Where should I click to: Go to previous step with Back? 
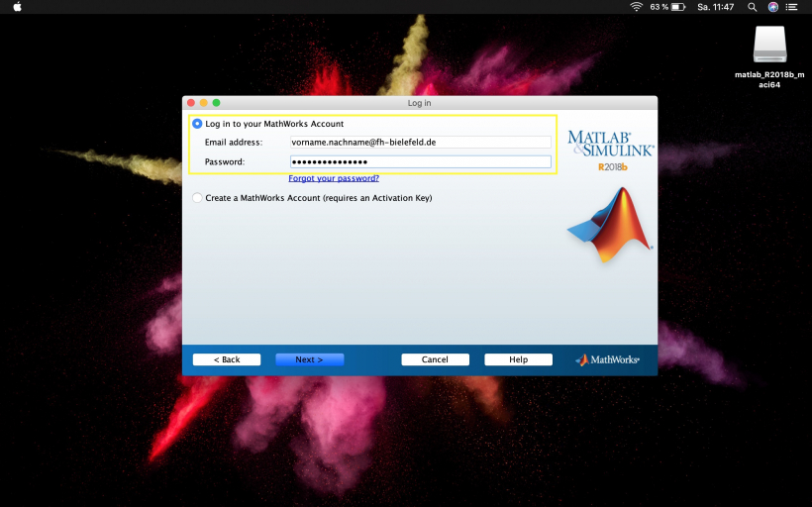pos(227,359)
